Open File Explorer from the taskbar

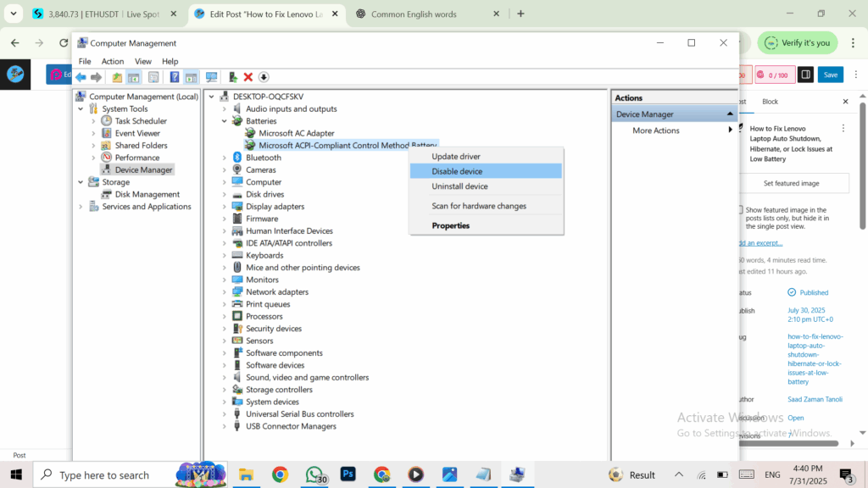[x=246, y=474]
